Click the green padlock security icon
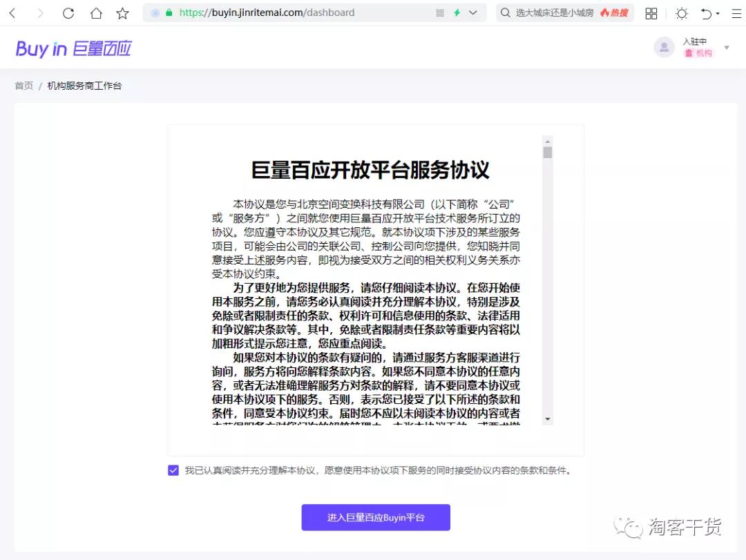The height and width of the screenshot is (560, 746). (x=169, y=13)
